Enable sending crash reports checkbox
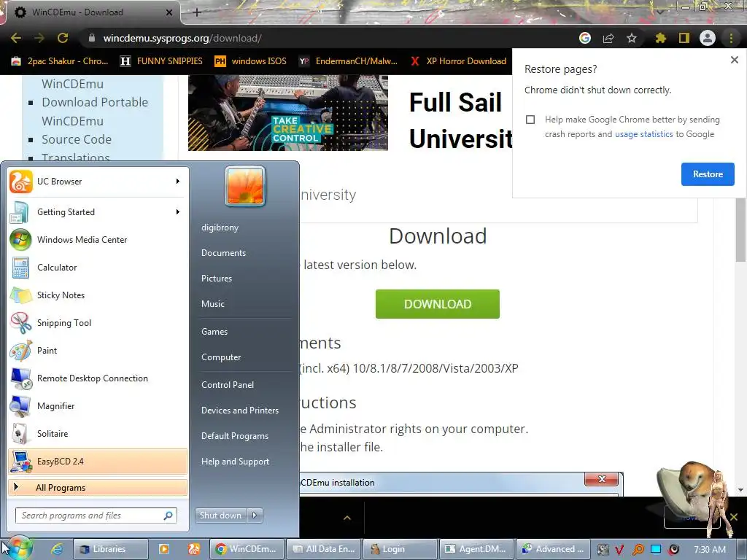The height and width of the screenshot is (560, 747). 530,120
